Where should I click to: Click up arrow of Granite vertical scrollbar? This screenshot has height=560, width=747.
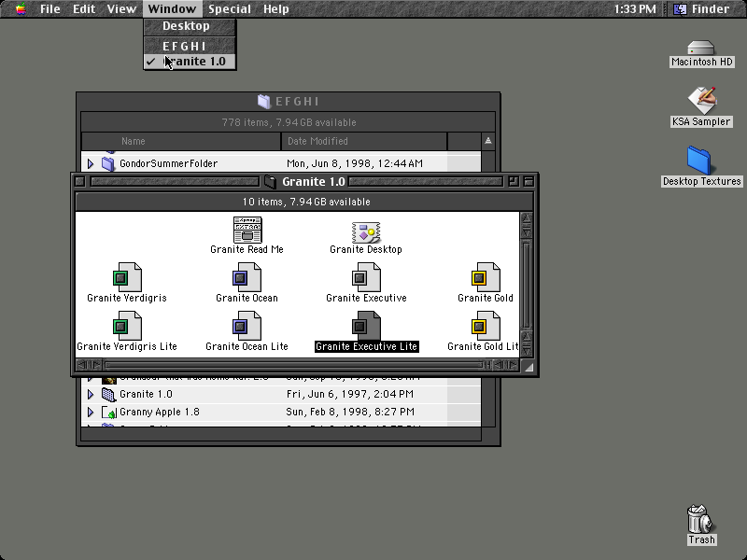[x=527, y=218]
